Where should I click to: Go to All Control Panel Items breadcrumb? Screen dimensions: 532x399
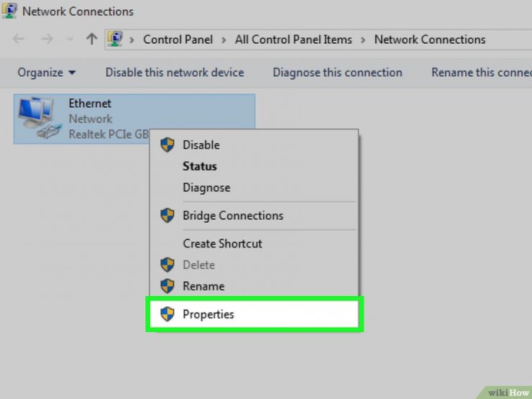293,40
